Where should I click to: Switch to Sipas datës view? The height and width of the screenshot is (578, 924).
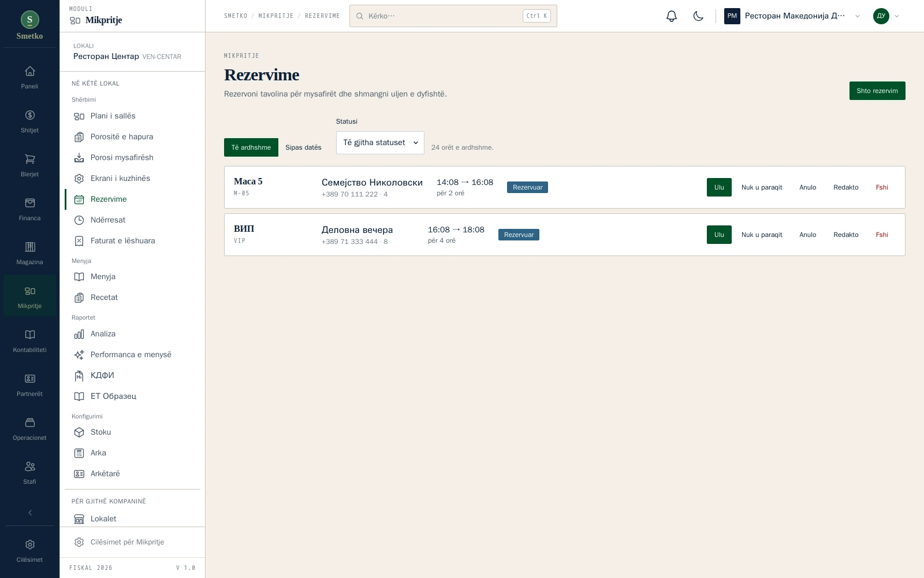pyautogui.click(x=303, y=147)
